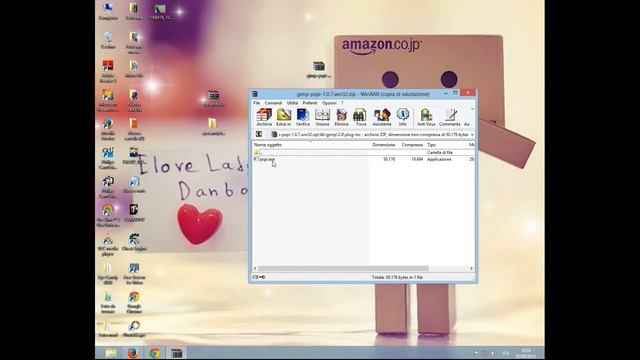Click the 'Applicazione' type cell
Image resolution: width=640 pixels, height=360 pixels.
coord(439,159)
